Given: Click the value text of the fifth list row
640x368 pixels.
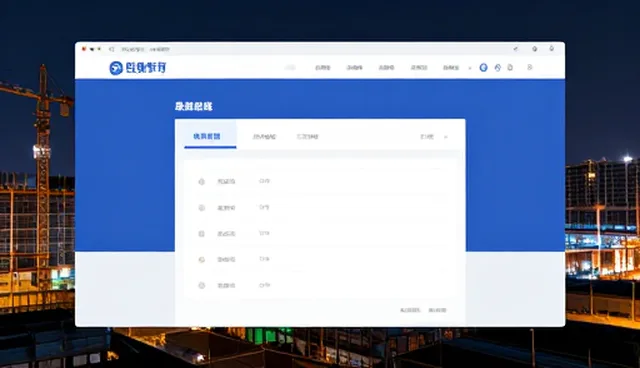Looking at the screenshot, I should coord(264,285).
